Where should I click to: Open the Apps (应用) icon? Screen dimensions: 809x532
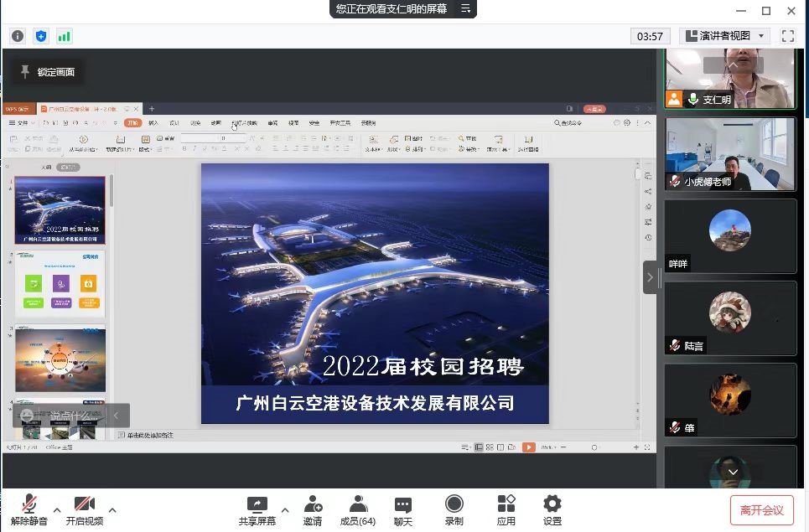click(506, 510)
